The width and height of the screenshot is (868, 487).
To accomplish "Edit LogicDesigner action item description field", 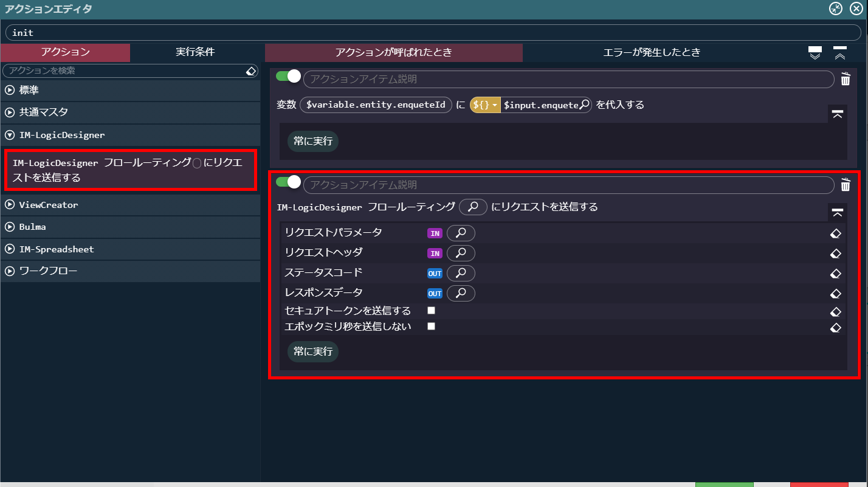I will click(568, 185).
